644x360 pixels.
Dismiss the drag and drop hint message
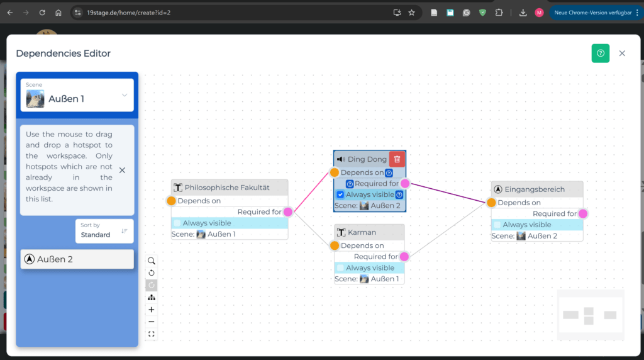coord(122,170)
